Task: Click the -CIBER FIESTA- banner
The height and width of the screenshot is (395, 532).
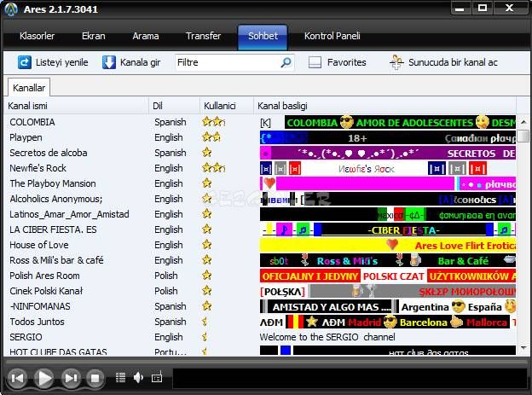Action: (387, 230)
